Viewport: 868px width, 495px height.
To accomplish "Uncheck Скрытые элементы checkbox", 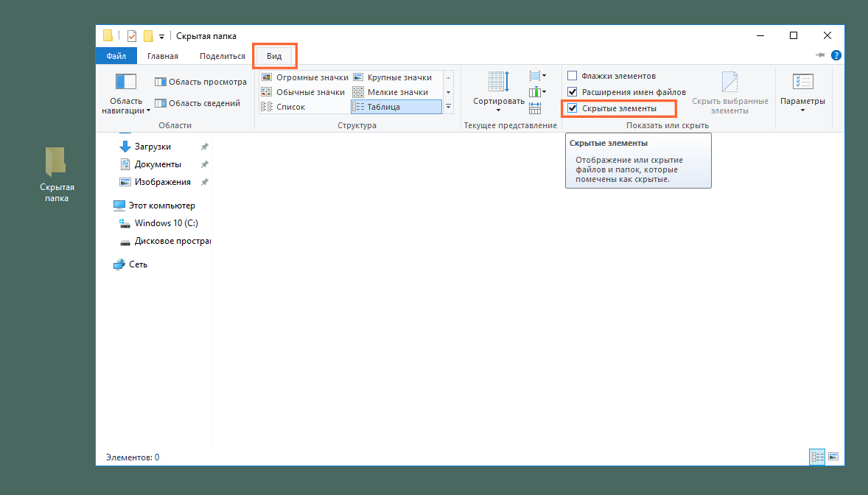I will (x=573, y=108).
